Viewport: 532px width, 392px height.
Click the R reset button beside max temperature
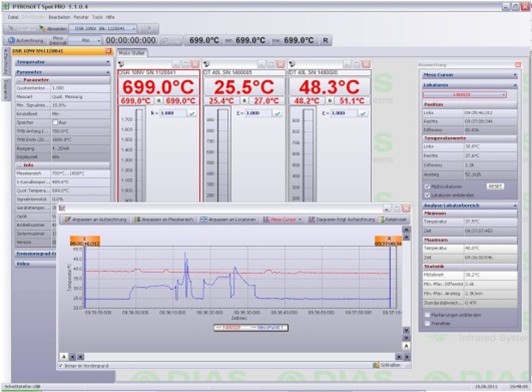pyautogui.click(x=325, y=40)
